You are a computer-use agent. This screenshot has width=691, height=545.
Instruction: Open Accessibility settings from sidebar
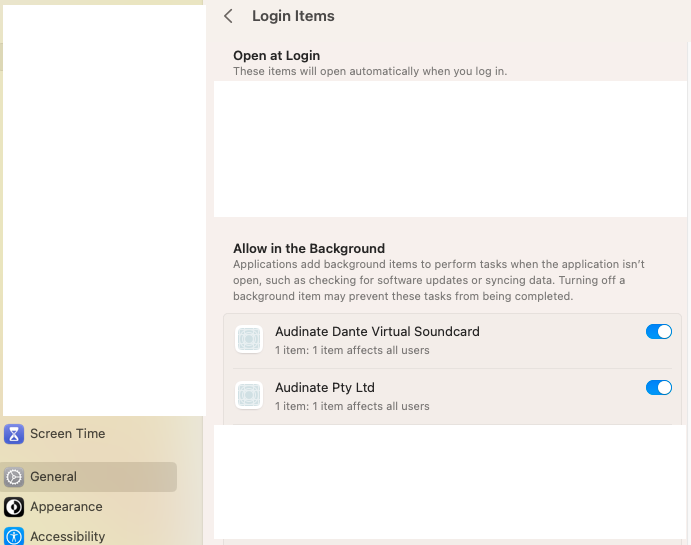(67, 537)
